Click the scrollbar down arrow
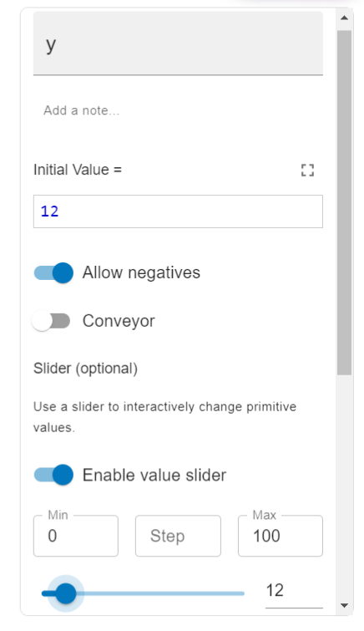This screenshot has height=631, width=364. pos(344,605)
